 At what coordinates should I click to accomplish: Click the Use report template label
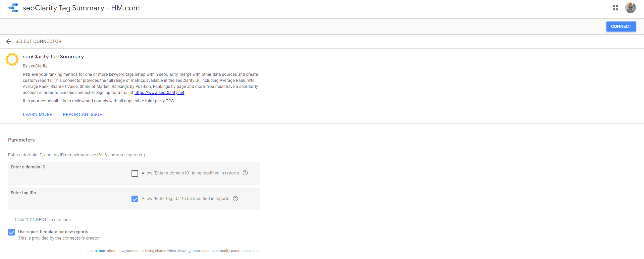coord(53,232)
